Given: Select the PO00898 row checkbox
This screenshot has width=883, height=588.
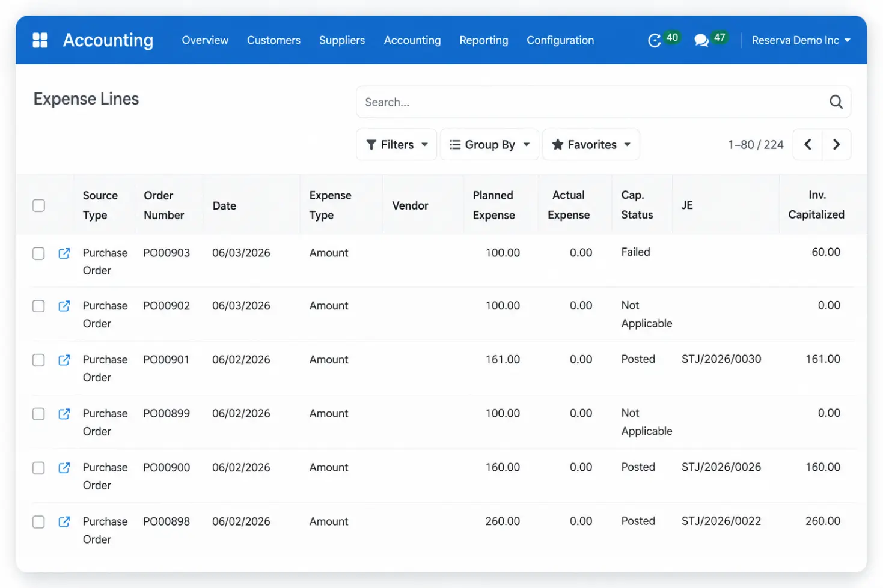Looking at the screenshot, I should point(38,522).
